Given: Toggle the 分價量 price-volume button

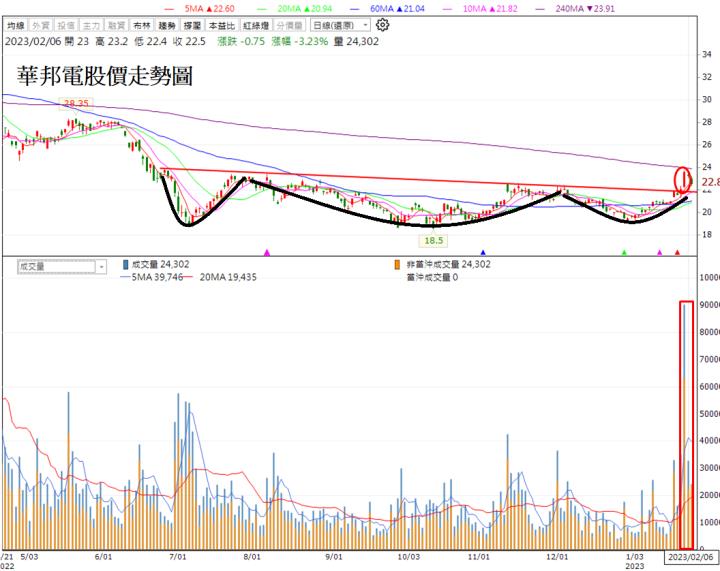Looking at the screenshot, I should click(x=290, y=25).
